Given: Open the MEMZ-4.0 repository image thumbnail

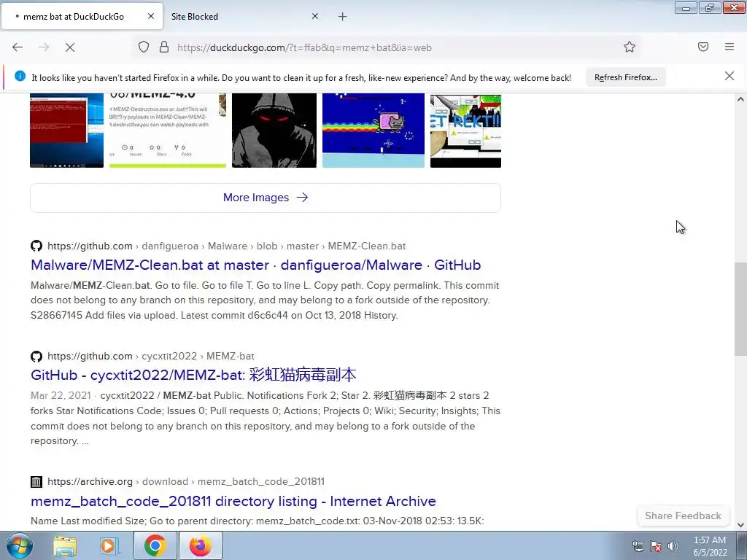Looking at the screenshot, I should [168, 131].
